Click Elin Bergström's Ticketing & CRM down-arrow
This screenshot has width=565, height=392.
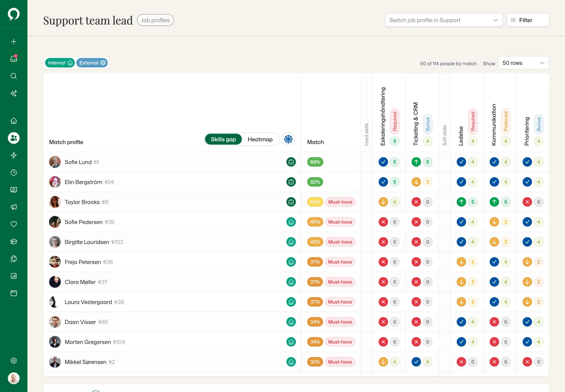point(416,182)
